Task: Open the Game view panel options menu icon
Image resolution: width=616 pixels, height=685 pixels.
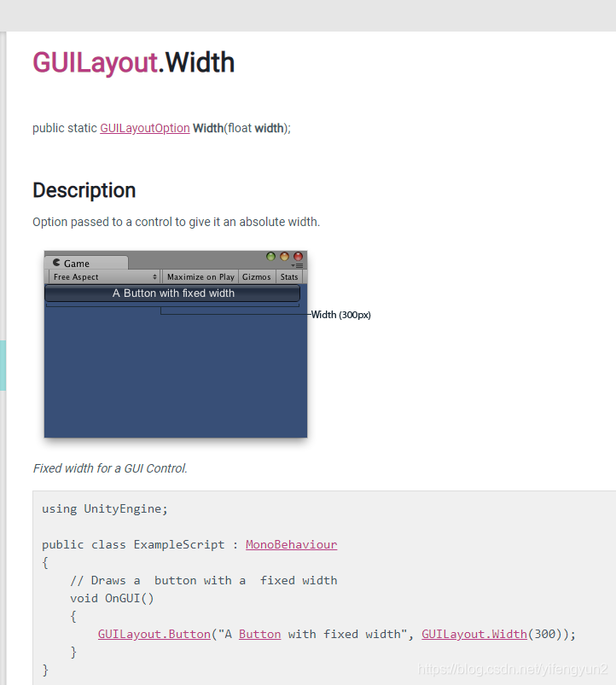Action: coord(298,265)
